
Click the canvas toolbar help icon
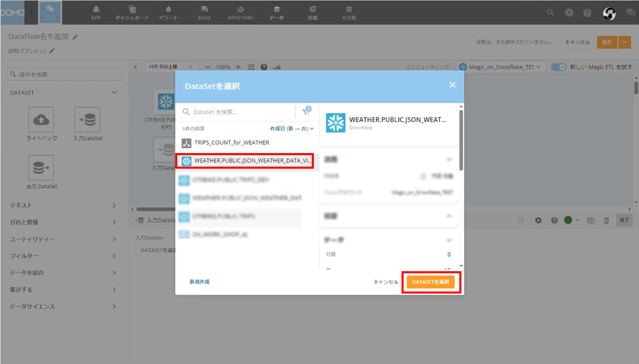pos(264,67)
